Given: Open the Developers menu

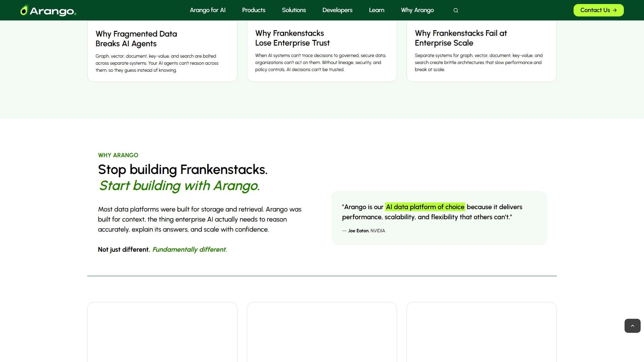Looking at the screenshot, I should 337,10.
